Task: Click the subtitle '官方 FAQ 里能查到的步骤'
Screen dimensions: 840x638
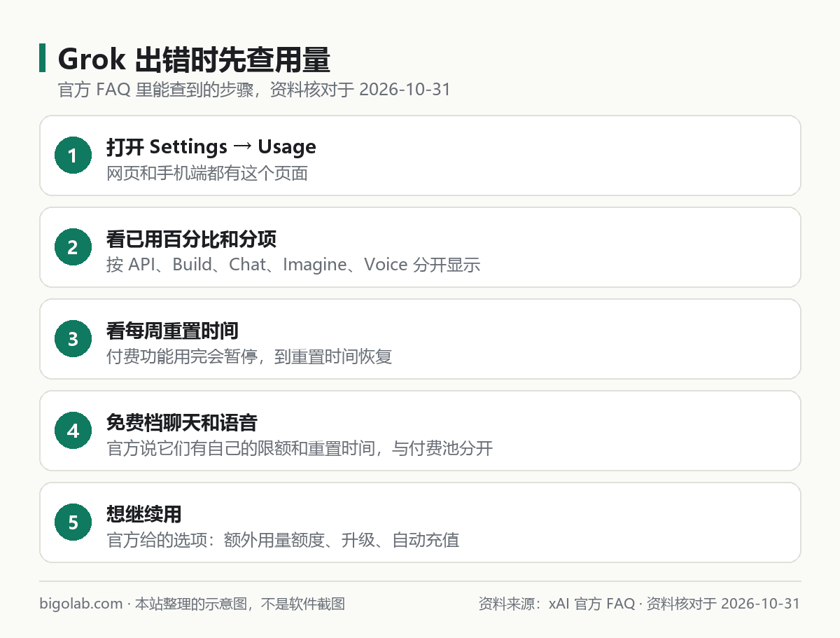Action: [157, 90]
